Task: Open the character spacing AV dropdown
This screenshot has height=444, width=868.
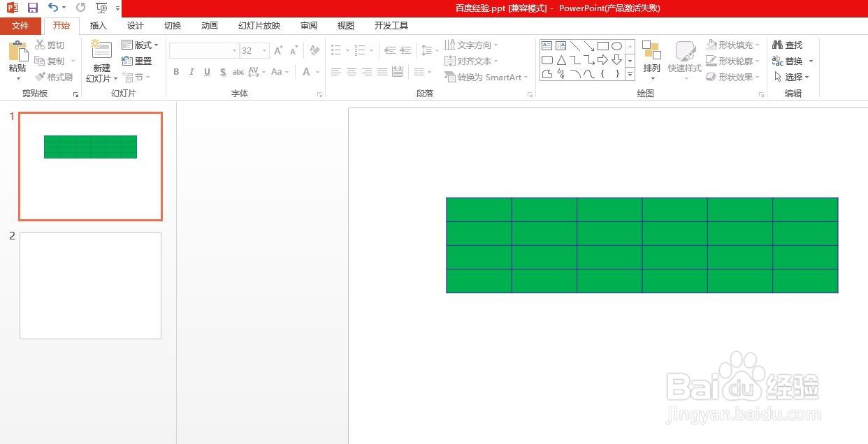Action: pos(256,72)
